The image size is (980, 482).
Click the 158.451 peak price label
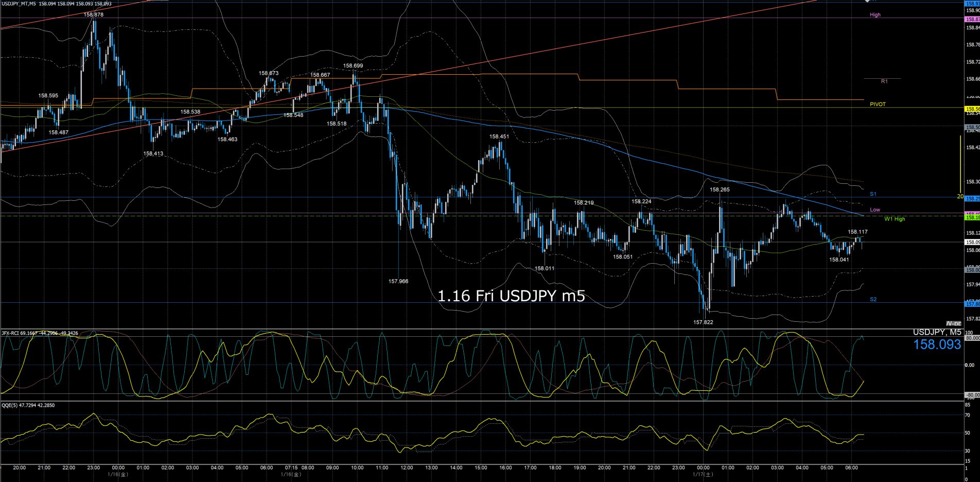tap(499, 137)
